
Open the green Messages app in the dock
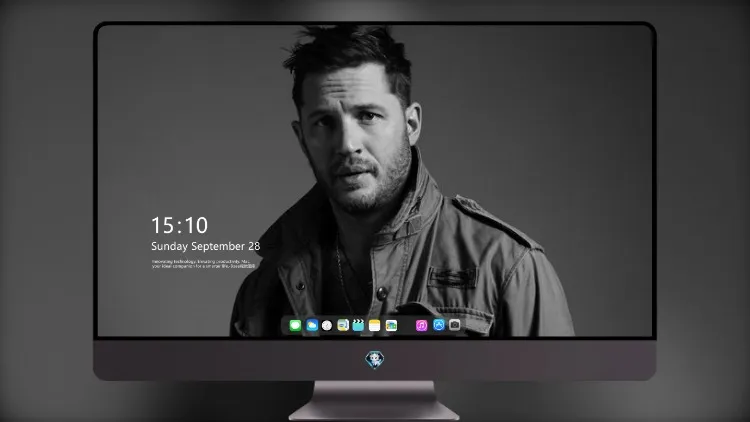tap(295, 325)
